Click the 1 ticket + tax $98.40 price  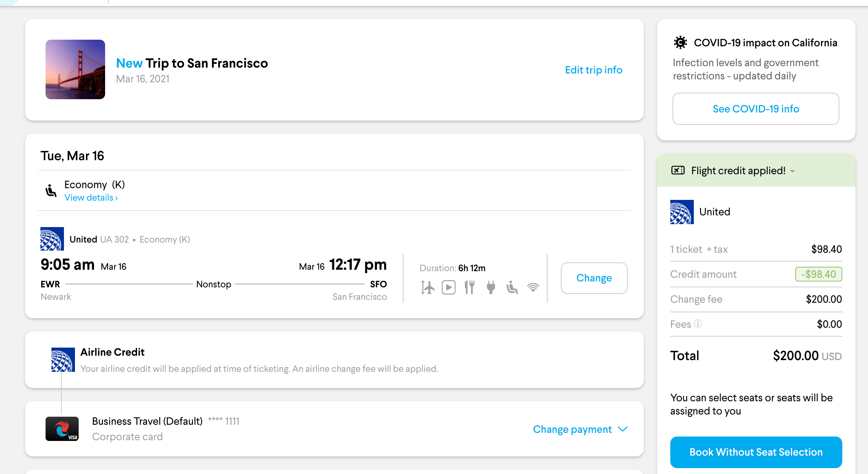pos(826,249)
